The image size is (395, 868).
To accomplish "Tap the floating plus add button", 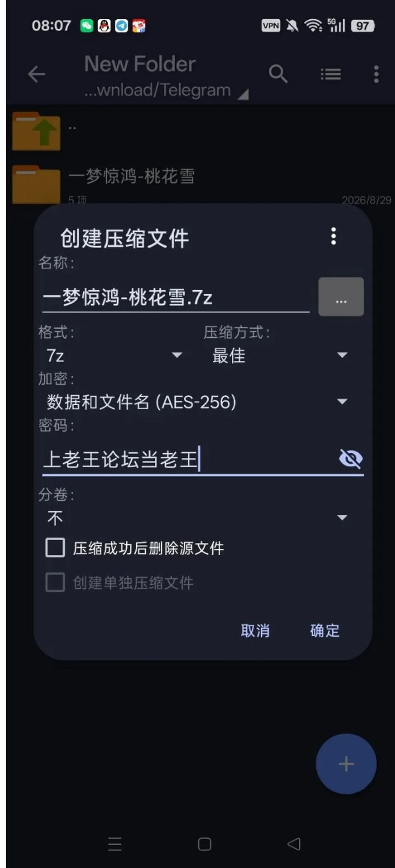I will pyautogui.click(x=346, y=764).
